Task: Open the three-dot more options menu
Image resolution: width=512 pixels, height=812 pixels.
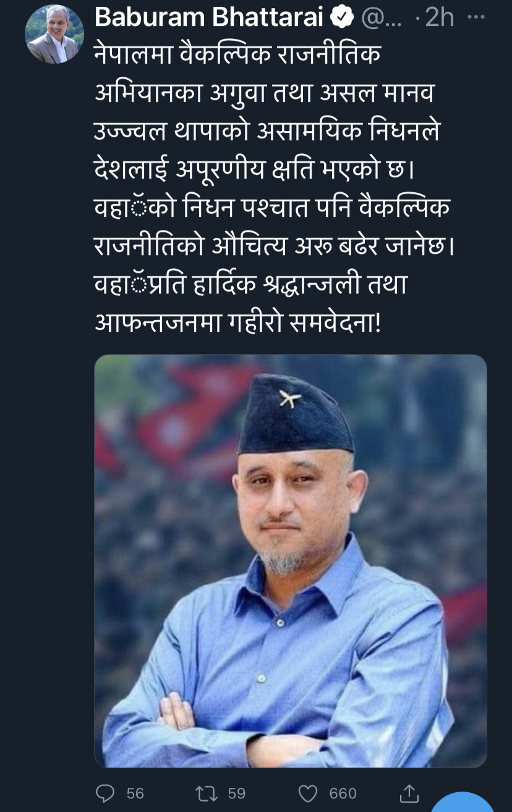Action: [x=476, y=18]
